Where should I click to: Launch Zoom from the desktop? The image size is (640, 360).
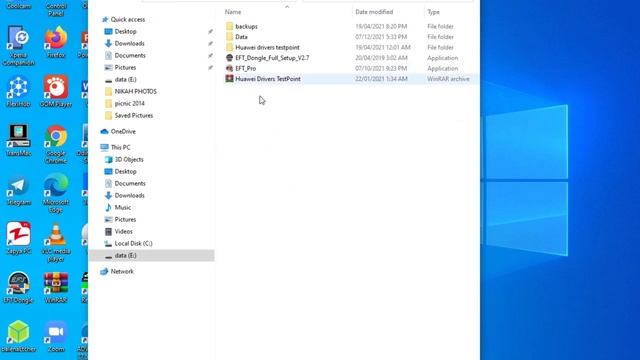click(56, 336)
